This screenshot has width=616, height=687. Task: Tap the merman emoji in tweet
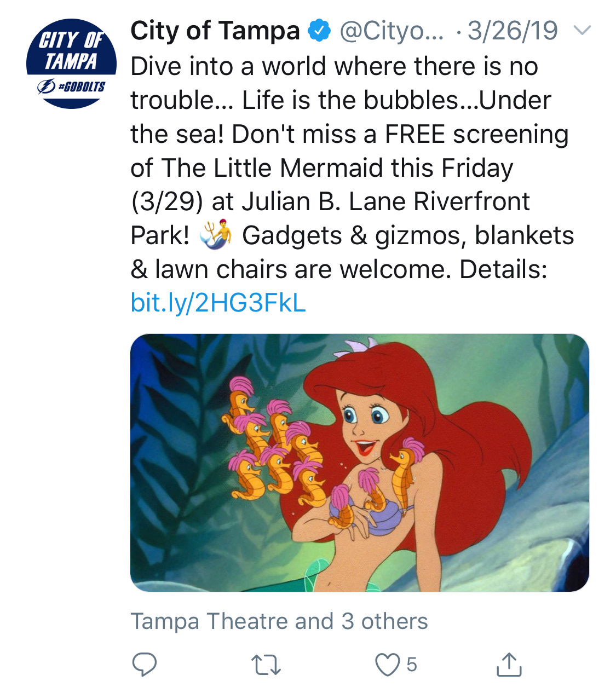[x=216, y=235]
